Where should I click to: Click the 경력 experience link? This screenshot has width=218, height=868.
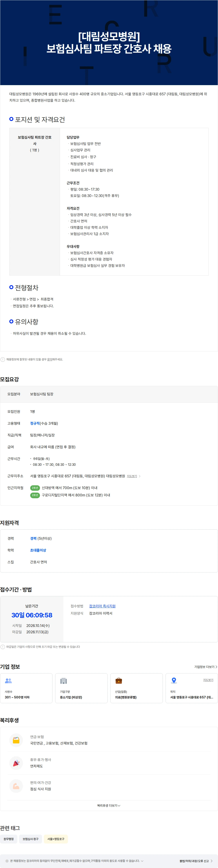point(33,539)
